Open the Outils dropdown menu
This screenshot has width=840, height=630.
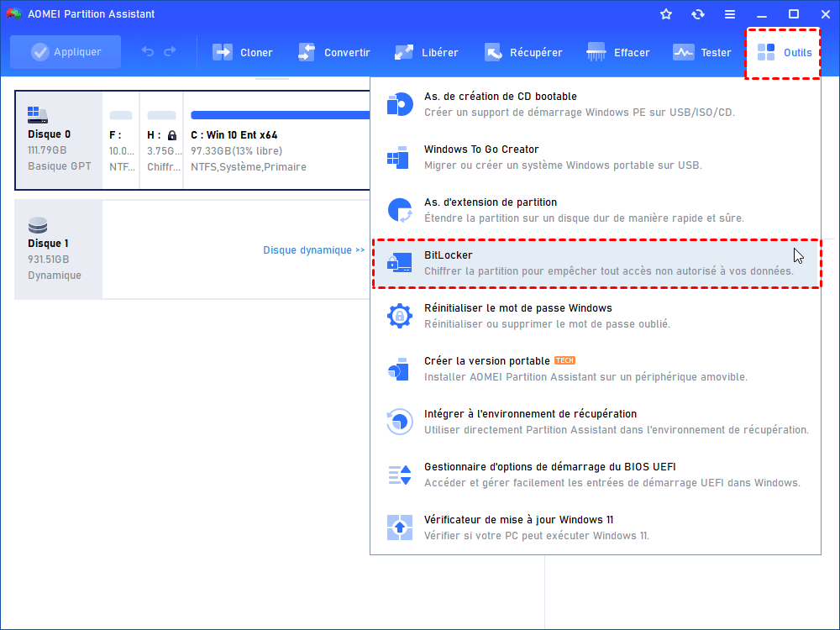(784, 52)
